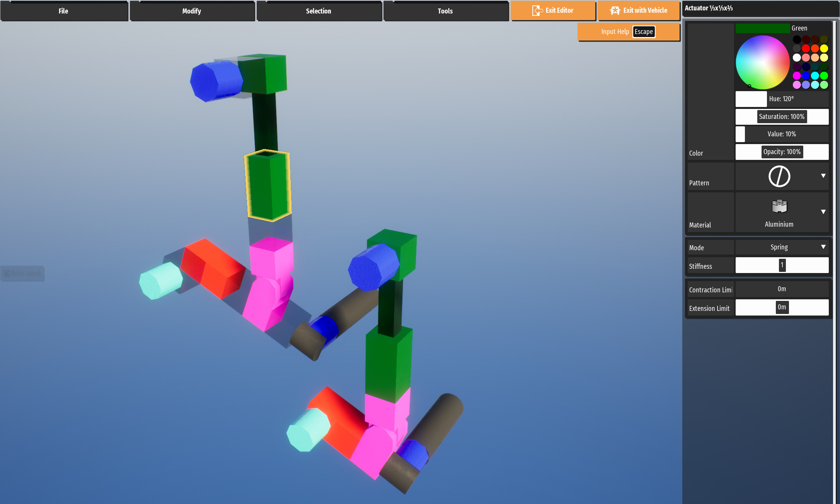Open the Tools menu
This screenshot has width=840, height=504.
click(445, 11)
